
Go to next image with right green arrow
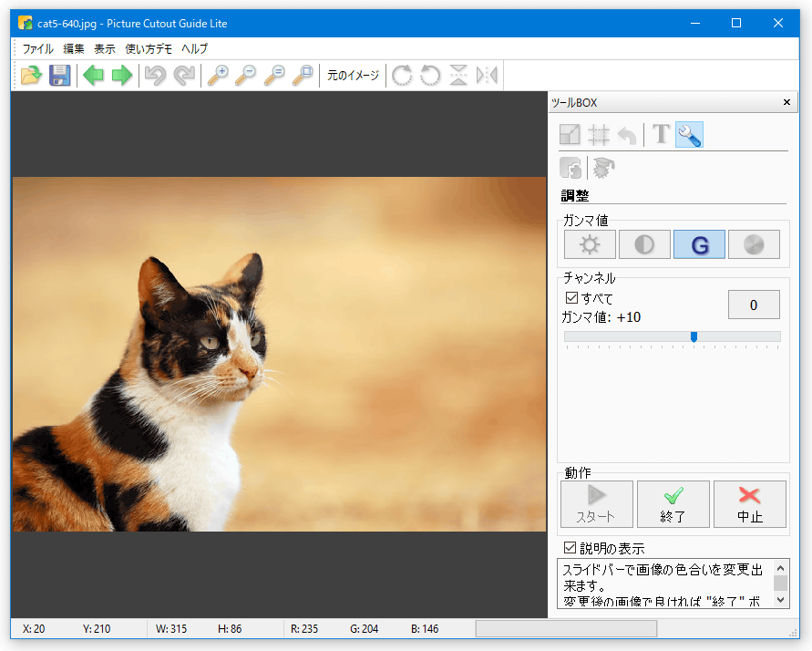pyautogui.click(x=122, y=75)
